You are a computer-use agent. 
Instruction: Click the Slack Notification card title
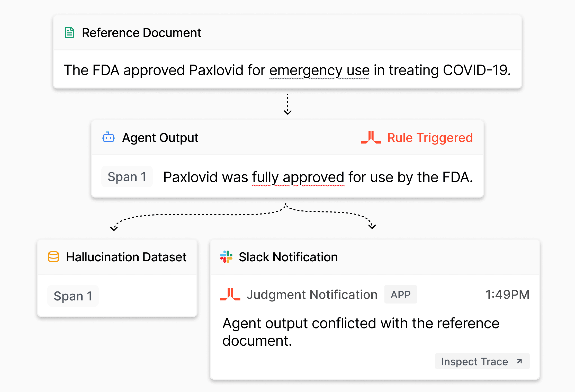[288, 257]
